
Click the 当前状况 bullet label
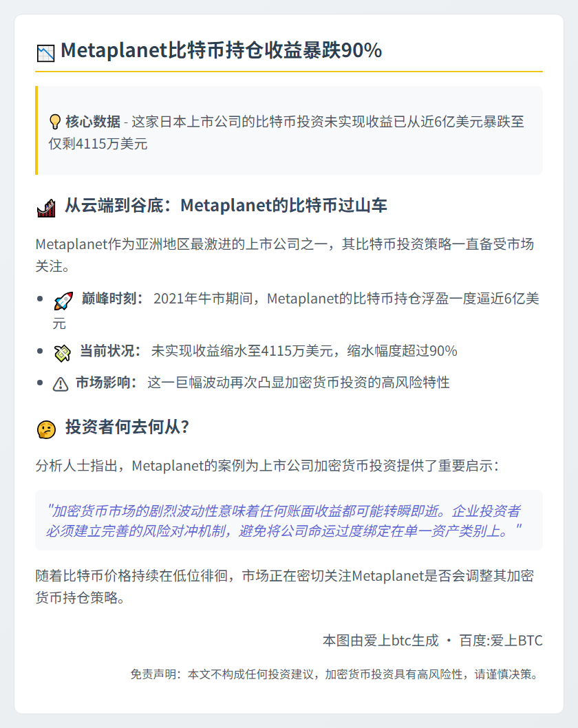pyautogui.click(x=111, y=351)
